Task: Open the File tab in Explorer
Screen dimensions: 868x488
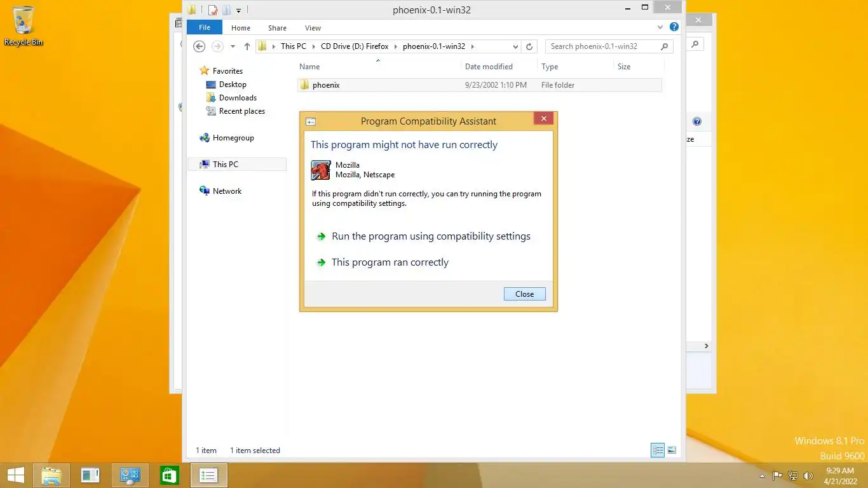Action: (205, 28)
